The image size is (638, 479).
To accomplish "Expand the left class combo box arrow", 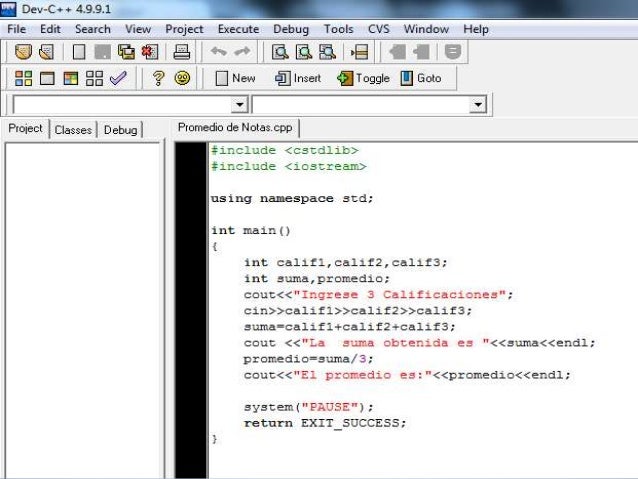I will coord(240,105).
